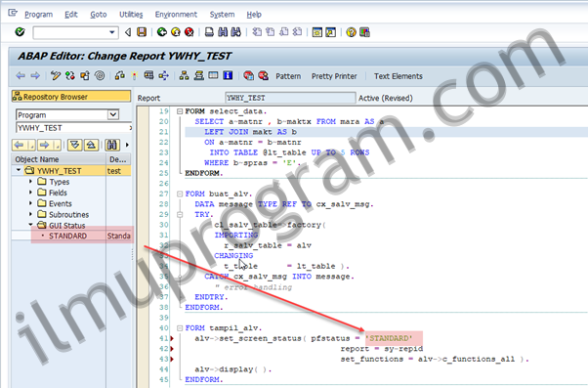This screenshot has height=388, width=588.
Task: Expand the Subroutines folder
Action: [30, 214]
